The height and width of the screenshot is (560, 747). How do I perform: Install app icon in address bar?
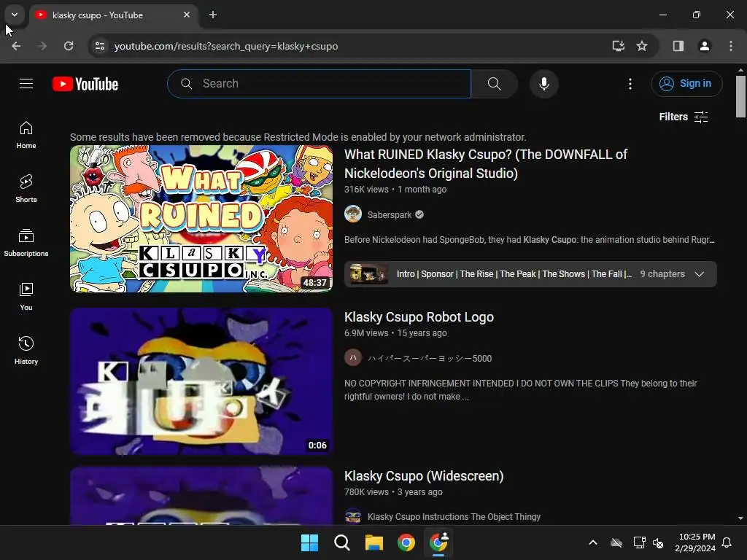pyautogui.click(x=618, y=46)
